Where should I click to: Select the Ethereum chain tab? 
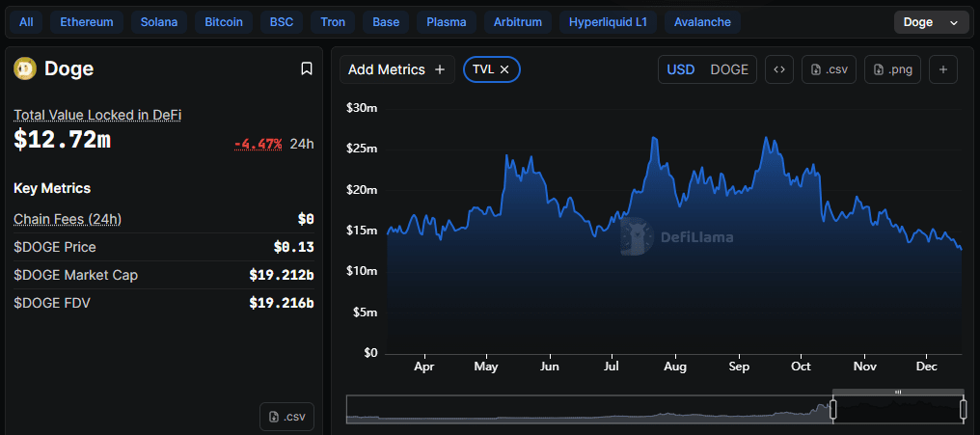(87, 22)
